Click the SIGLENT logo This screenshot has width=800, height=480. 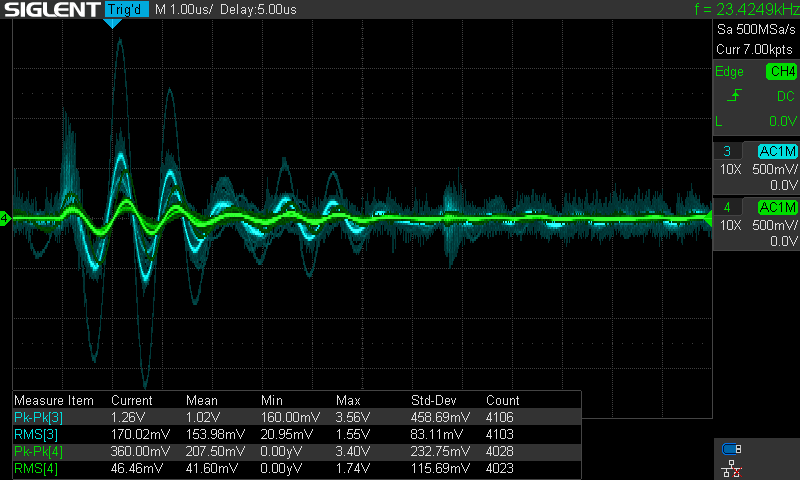(51, 10)
